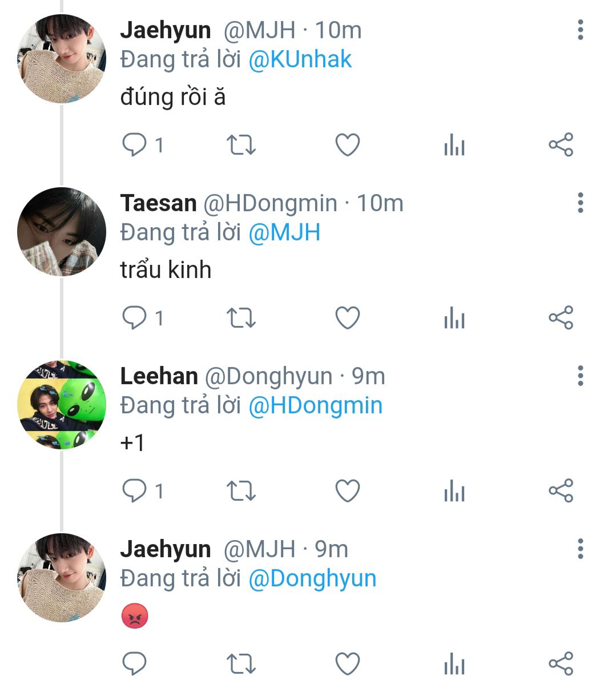The image size is (616, 680).
Task: Retweet Jaehyun's "đúng rồi ă" tweet
Action: (241, 145)
